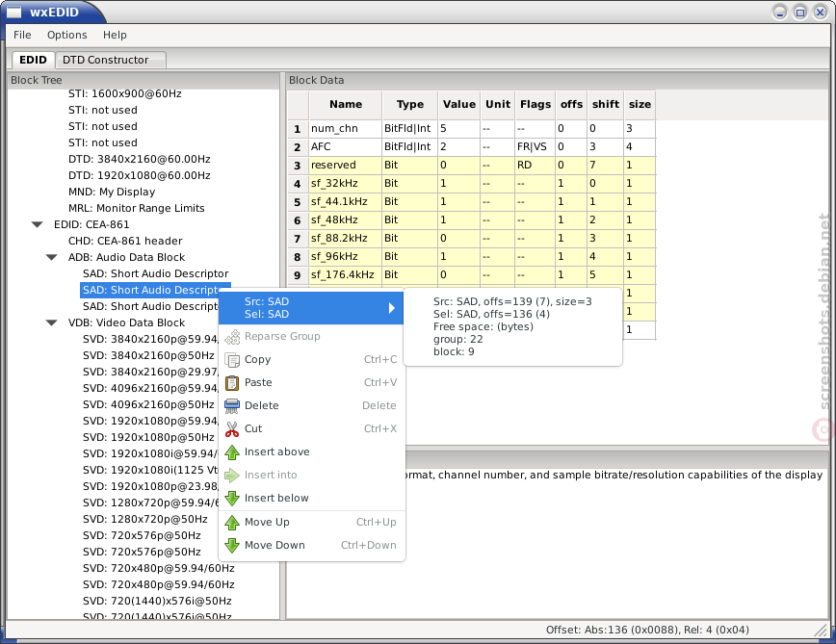Click the offs column header
The width and height of the screenshot is (836, 644).
click(571, 104)
